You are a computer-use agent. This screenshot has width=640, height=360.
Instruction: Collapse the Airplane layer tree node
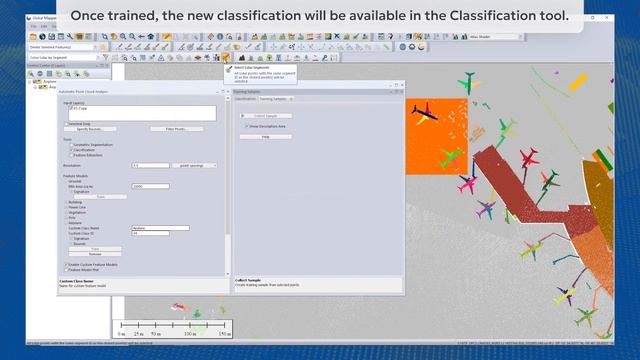point(29,82)
